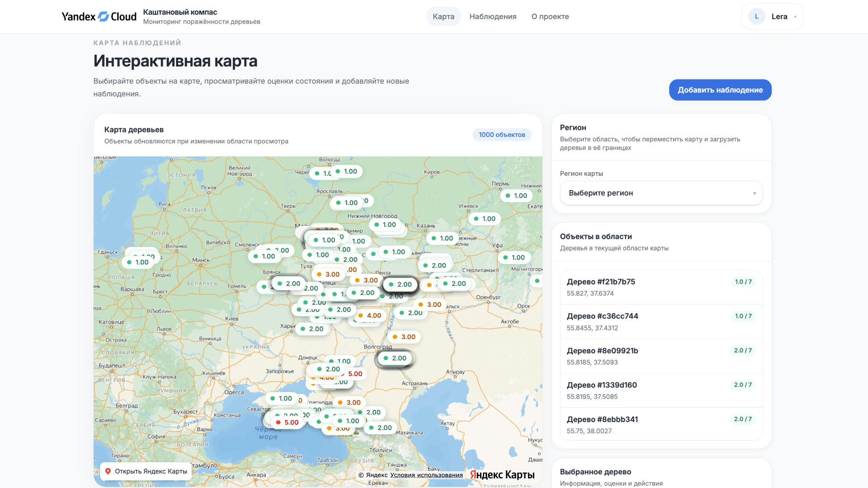Screen dimensions: 868x488
Task: Select the 1.00 marker near Казань
Action: 442,238
